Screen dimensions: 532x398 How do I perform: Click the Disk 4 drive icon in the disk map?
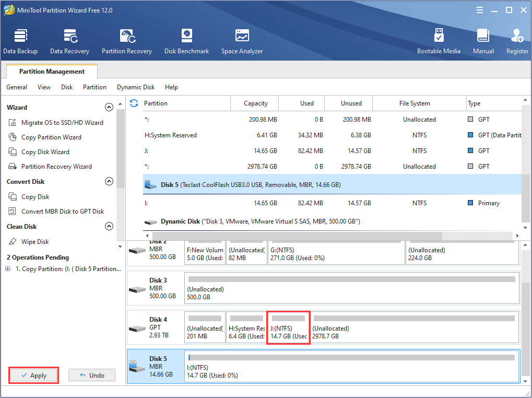pos(137,328)
